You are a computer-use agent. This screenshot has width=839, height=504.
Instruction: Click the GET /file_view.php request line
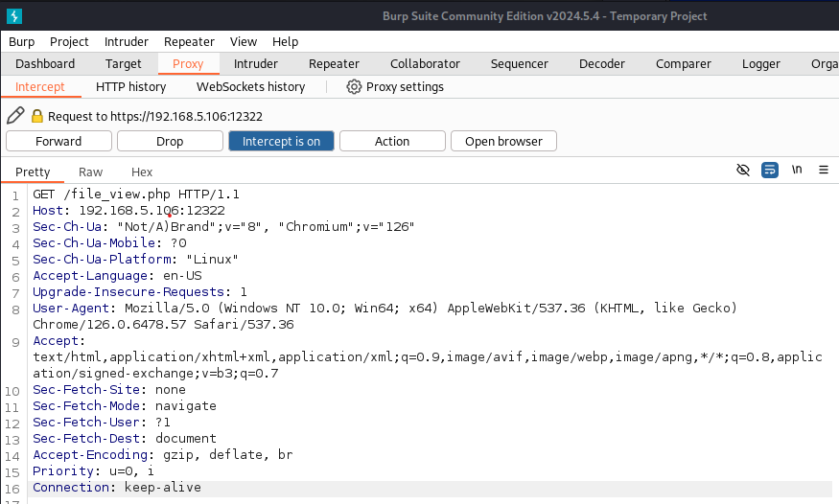136,194
